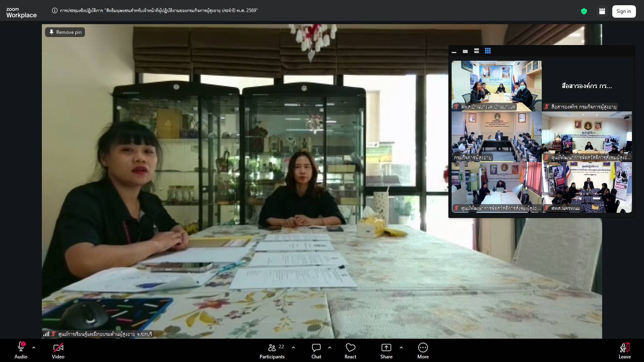Show meeting information icon next to title
The height and width of the screenshot is (362, 644).
(x=55, y=10)
